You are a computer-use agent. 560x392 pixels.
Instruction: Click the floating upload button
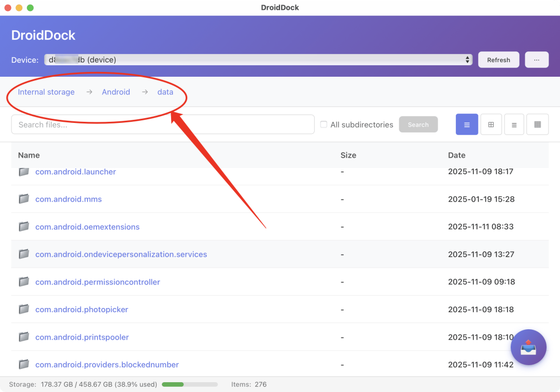[528, 347]
